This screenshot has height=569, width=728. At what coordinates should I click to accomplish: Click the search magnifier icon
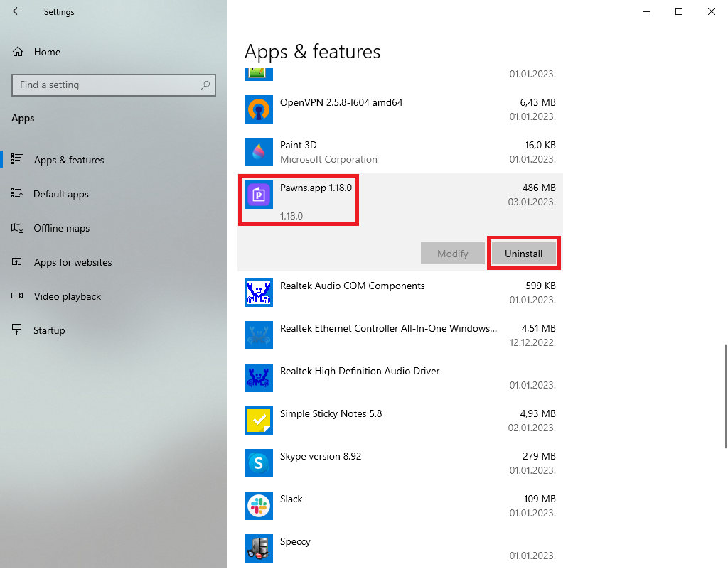205,85
